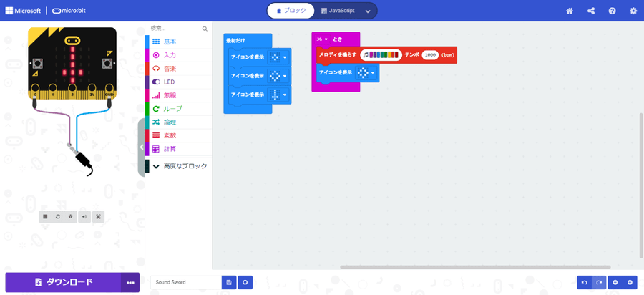Viewport: 644px width, 295px height.
Task: Click the GND pin on the simulated micro:bit
Action: (x=109, y=90)
